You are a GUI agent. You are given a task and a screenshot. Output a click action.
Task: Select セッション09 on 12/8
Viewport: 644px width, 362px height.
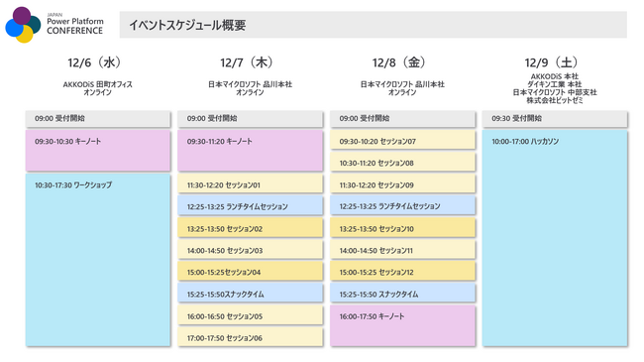tap(402, 184)
